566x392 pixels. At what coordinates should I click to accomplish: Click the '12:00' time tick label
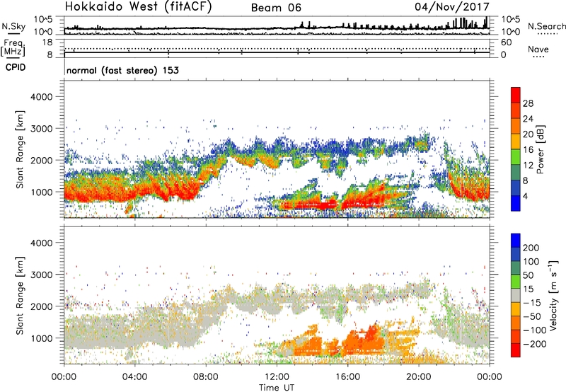[x=277, y=377]
